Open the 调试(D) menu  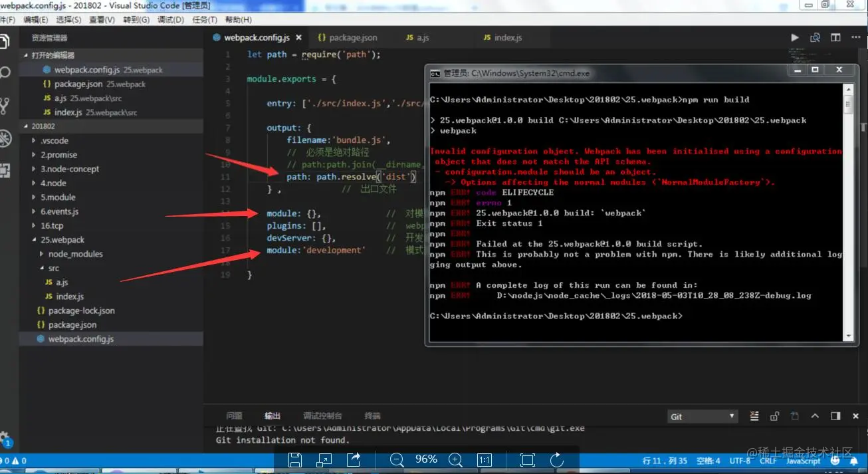171,20
